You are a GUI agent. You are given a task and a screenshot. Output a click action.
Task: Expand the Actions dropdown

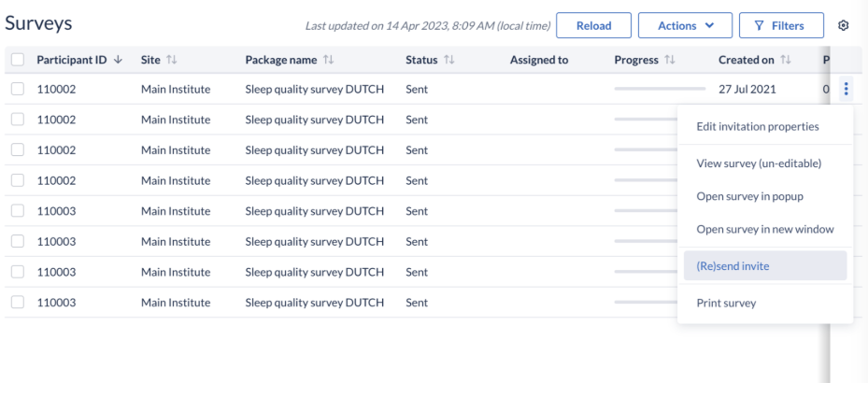pyautogui.click(x=685, y=25)
